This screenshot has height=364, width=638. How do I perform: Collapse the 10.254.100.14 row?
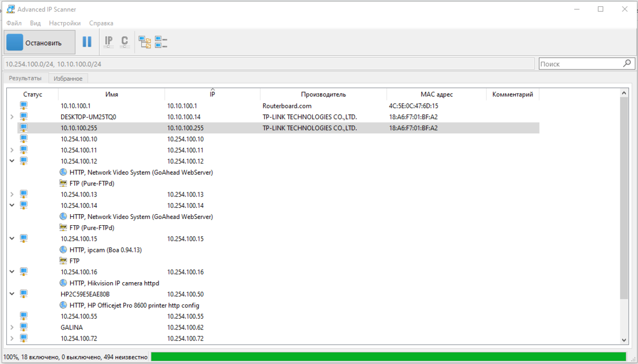pyautogui.click(x=12, y=205)
